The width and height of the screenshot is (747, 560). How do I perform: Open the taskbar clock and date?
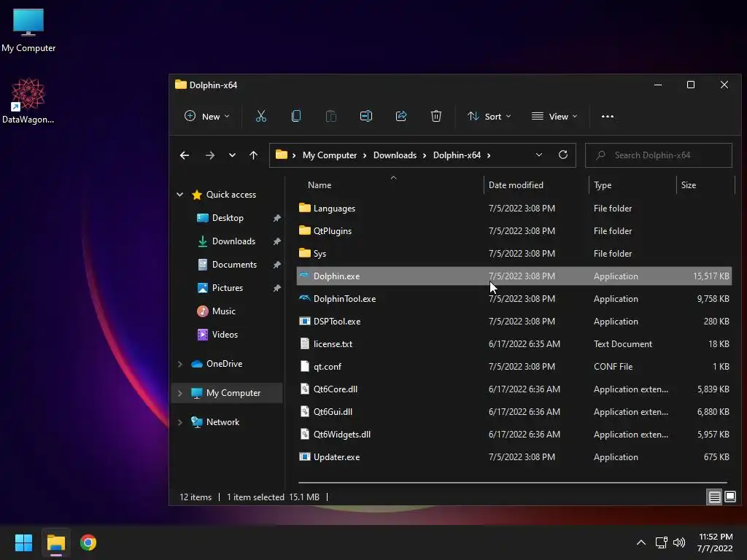coord(715,542)
